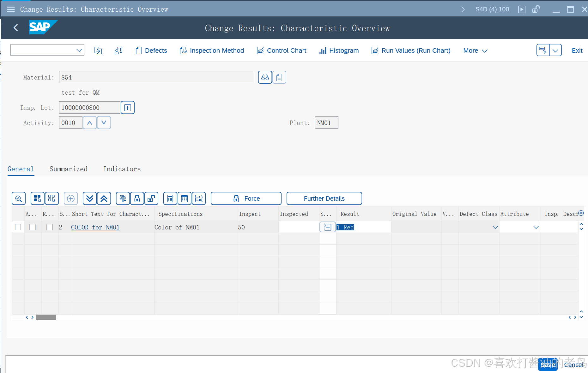Open inspection lot information icon

pyautogui.click(x=128, y=107)
